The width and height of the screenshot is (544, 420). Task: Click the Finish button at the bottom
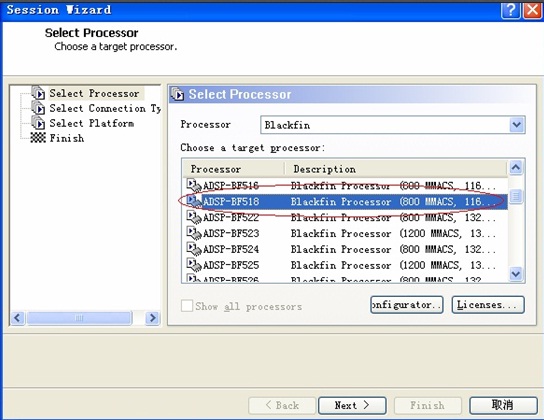pyautogui.click(x=427, y=405)
